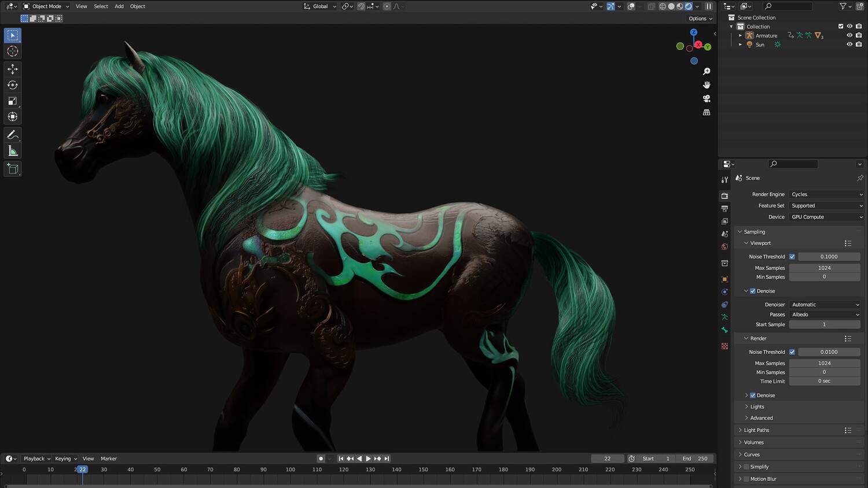The width and height of the screenshot is (868, 488).
Task: Toggle snapping magnet in the header
Action: (361, 6)
